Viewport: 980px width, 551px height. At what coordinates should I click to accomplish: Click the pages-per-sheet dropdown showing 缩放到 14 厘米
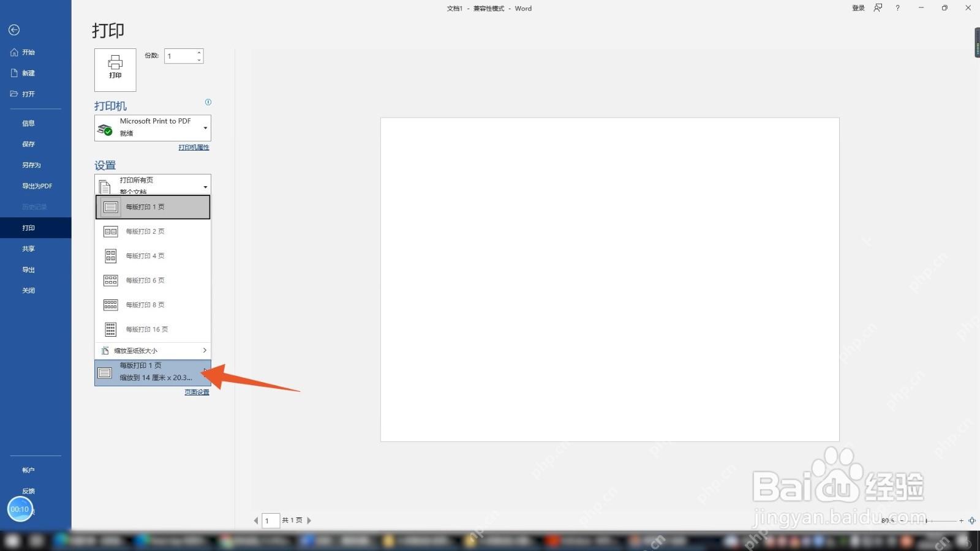(153, 372)
